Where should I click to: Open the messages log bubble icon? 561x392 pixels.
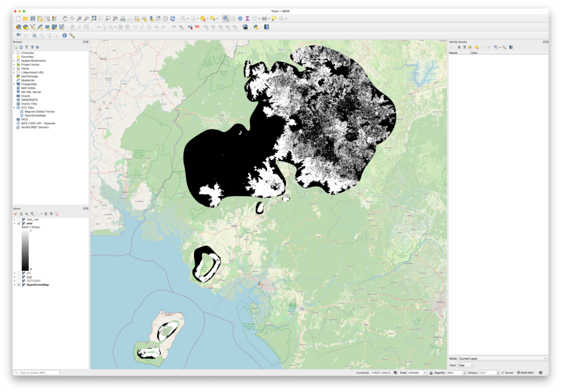pyautogui.click(x=540, y=373)
